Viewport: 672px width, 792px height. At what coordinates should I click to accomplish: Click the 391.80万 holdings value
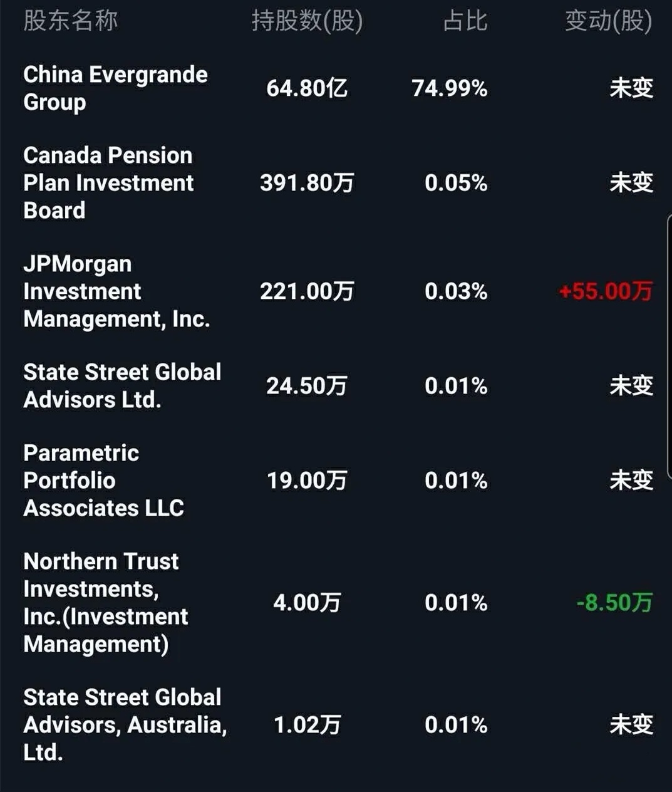point(307,182)
